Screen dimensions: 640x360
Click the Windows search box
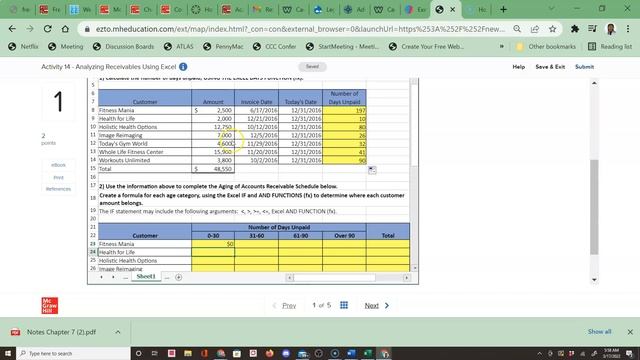point(73,353)
